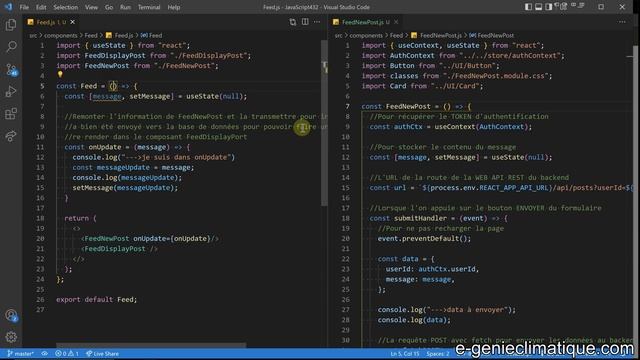The image size is (640, 360).
Task: Click 'const submitHandler' in FeedNewPost.js
Action: (x=408, y=218)
